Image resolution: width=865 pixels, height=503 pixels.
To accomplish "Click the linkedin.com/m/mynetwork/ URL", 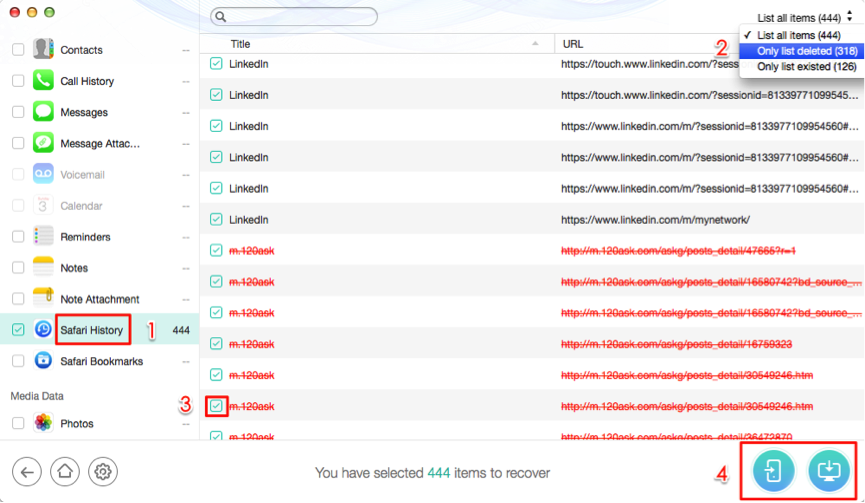I will [x=655, y=220].
